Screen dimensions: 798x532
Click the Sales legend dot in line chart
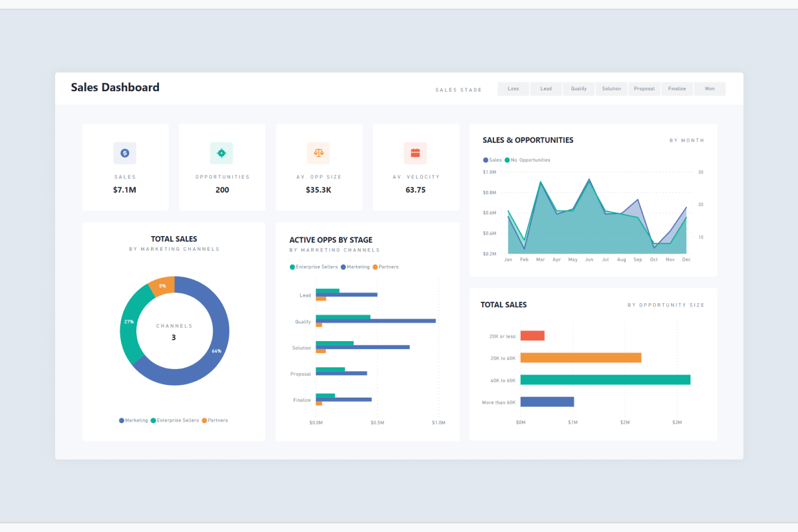pyautogui.click(x=485, y=160)
